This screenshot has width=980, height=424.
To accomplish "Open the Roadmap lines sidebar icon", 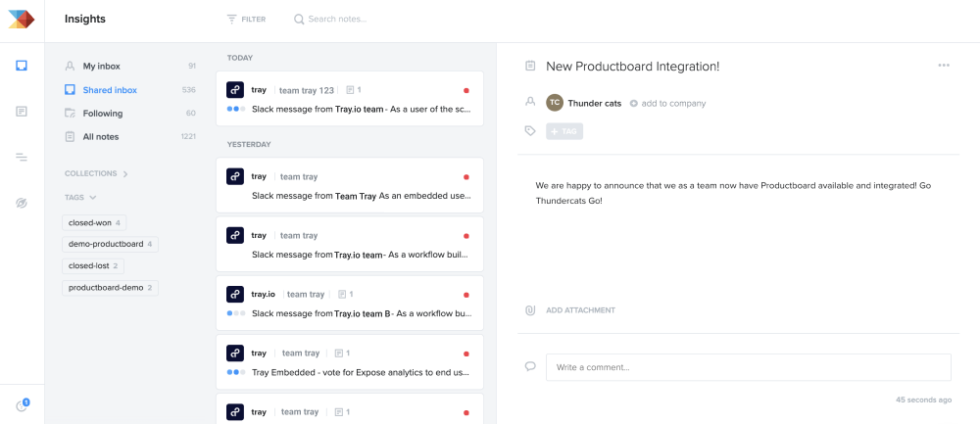I will click(21, 157).
